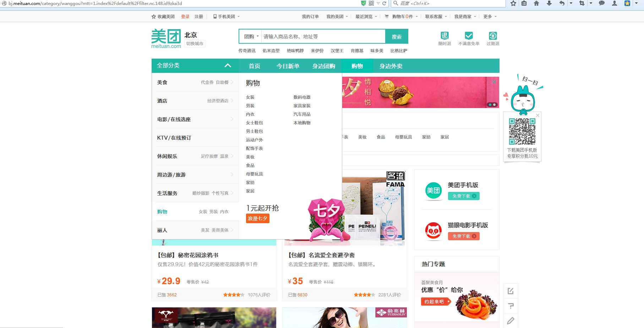Open the shopping cart via the cart icon

(386, 16)
